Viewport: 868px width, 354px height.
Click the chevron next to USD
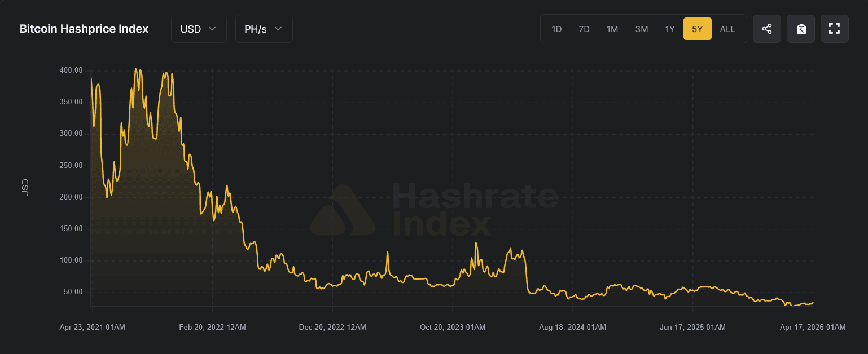213,29
